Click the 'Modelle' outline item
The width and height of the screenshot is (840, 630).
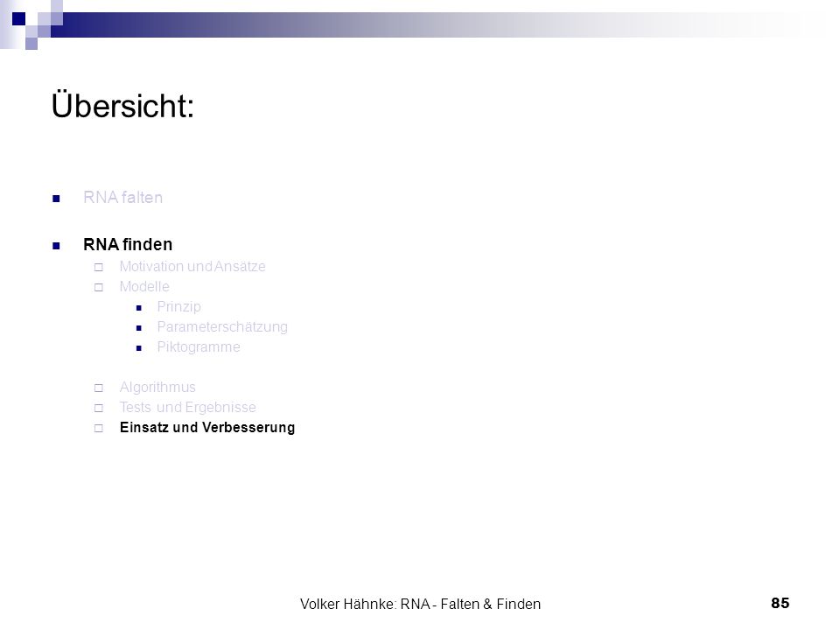pos(144,287)
